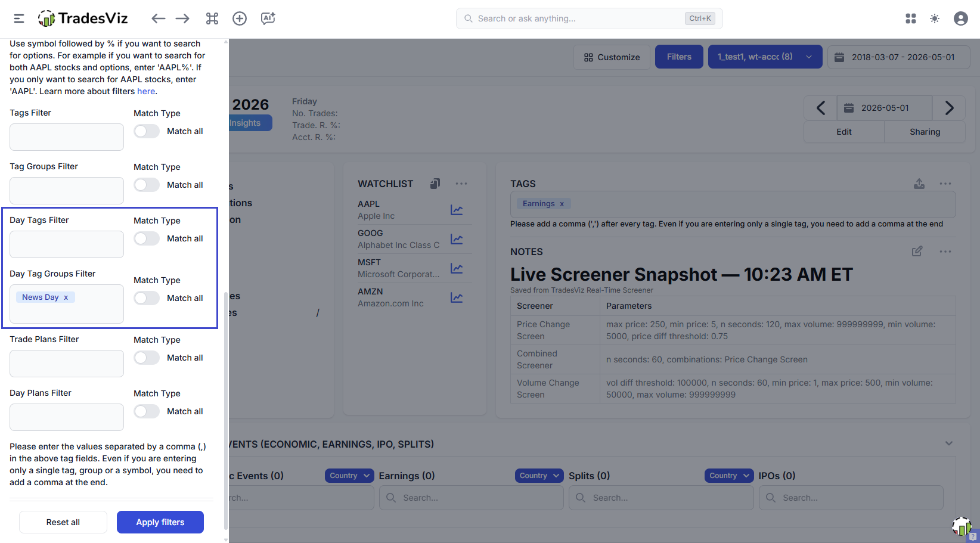Open watchlist three-dot options menu

click(x=461, y=184)
